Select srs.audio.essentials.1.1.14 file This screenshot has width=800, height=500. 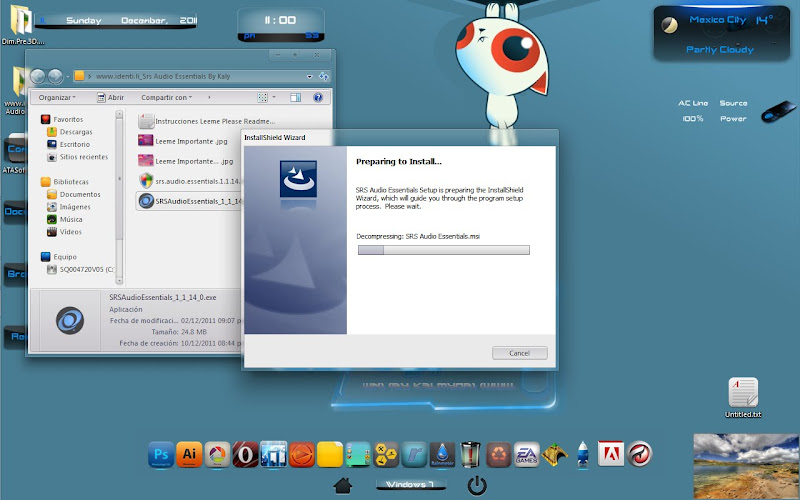pos(190,181)
